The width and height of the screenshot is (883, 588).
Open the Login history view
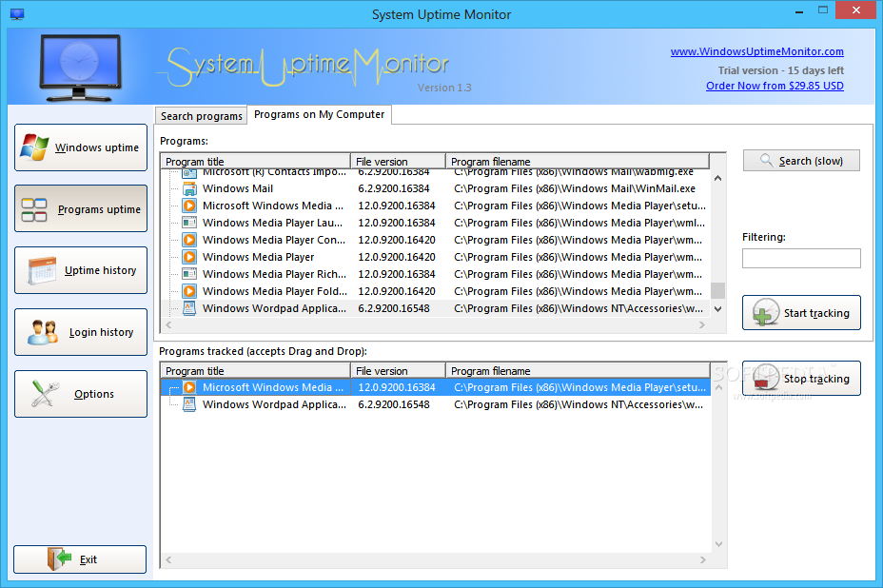pos(81,332)
